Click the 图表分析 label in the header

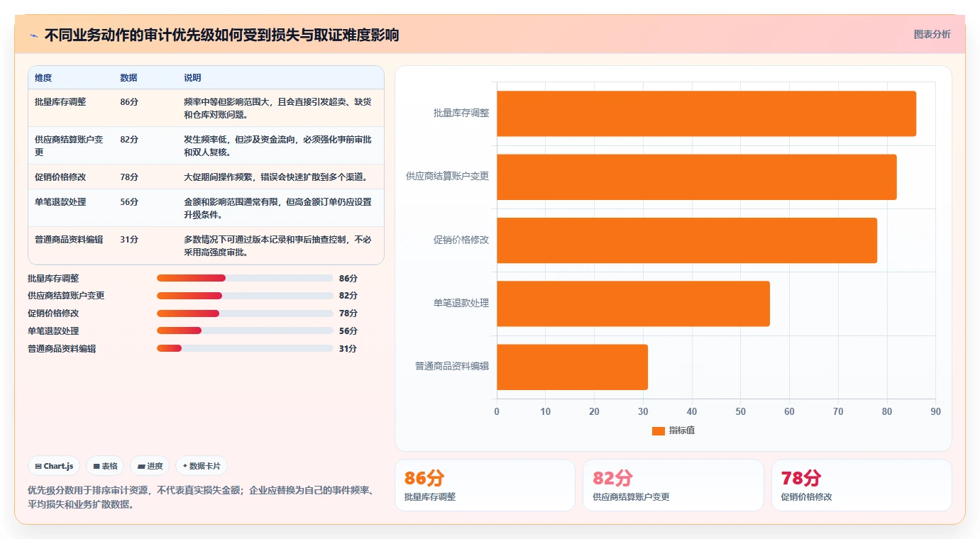932,34
